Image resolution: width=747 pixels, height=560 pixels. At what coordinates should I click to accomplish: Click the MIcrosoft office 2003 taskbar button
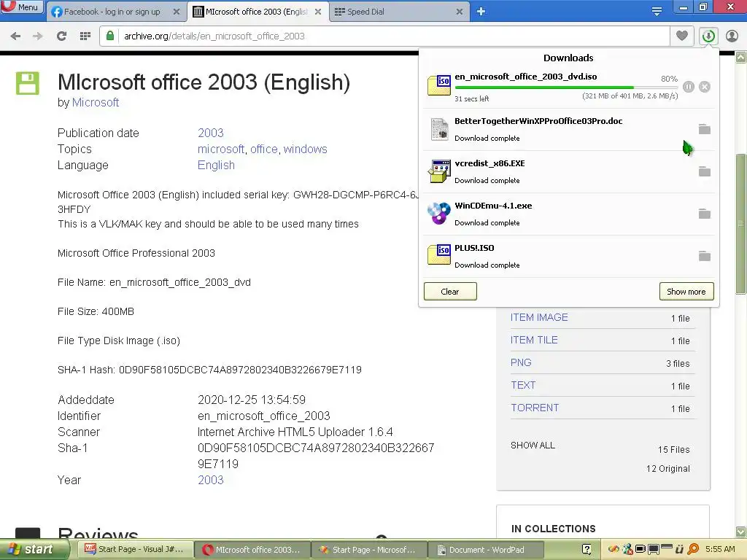tap(252, 550)
